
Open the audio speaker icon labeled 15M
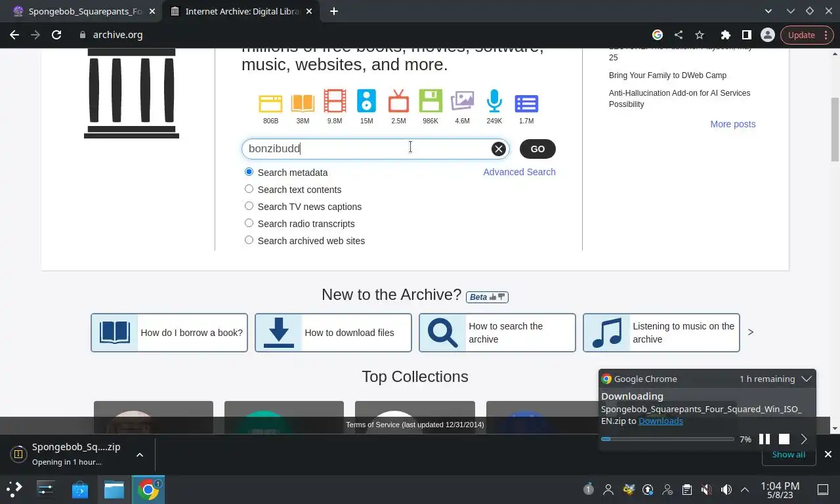(366, 102)
